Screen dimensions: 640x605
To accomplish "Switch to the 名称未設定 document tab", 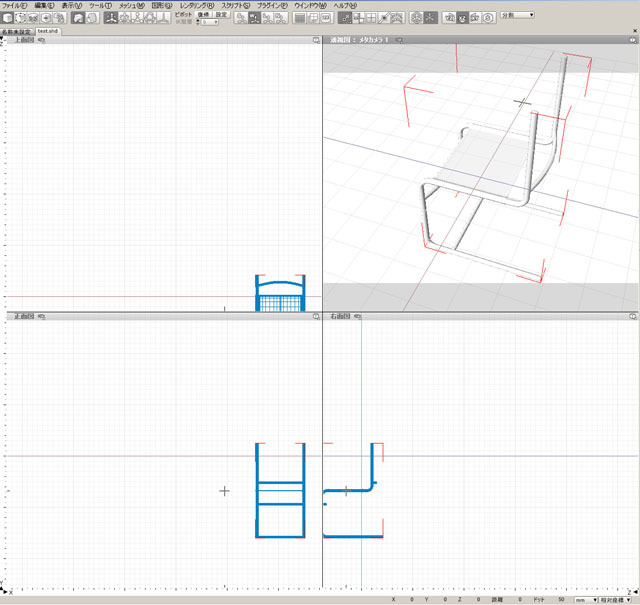I will tap(16, 31).
